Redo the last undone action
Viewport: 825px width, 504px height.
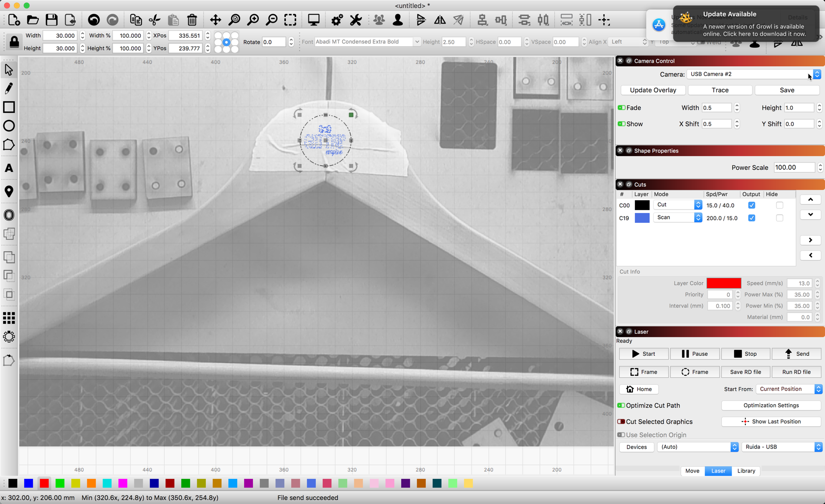[x=112, y=20]
